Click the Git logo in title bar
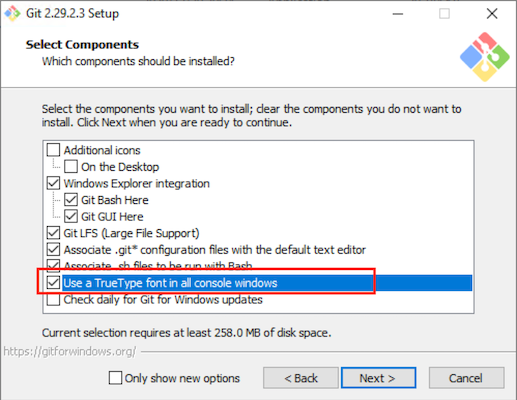Screen dimensions: 517x400 pos(12,14)
